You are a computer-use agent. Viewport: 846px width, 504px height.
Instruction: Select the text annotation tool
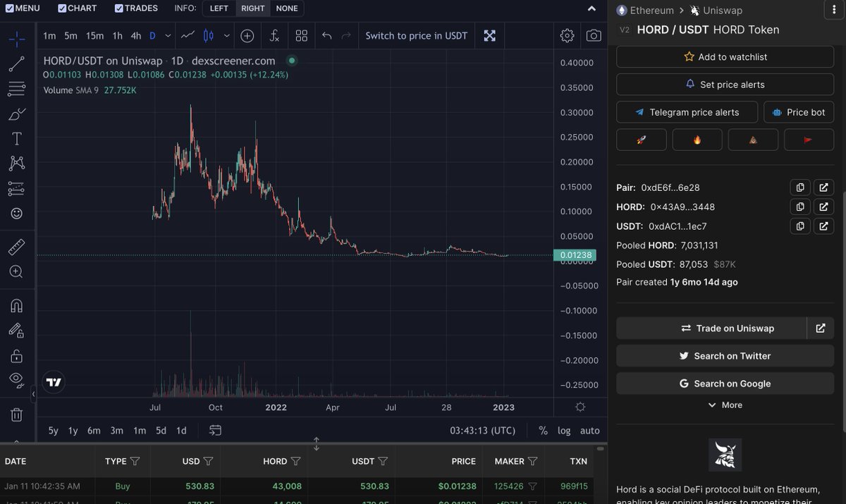[17, 139]
